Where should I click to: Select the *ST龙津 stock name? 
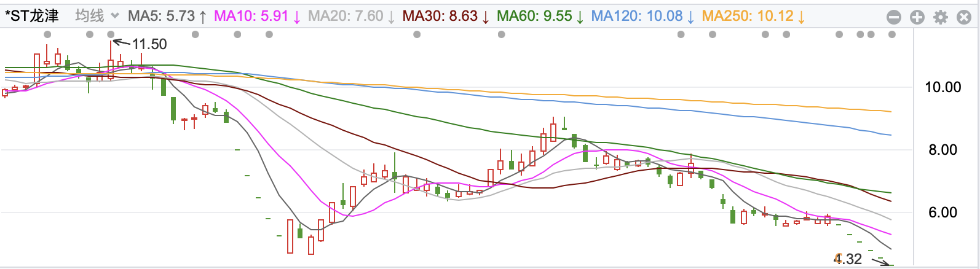click(32, 16)
